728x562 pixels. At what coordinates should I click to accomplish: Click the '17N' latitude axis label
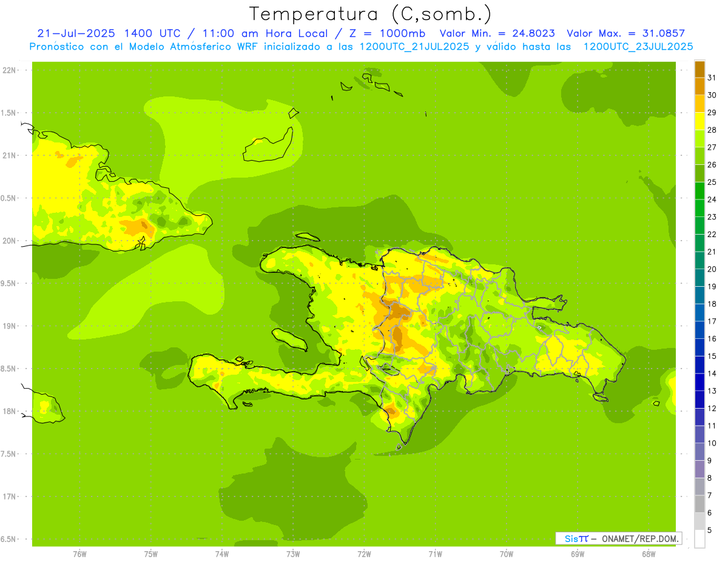(x=8, y=497)
